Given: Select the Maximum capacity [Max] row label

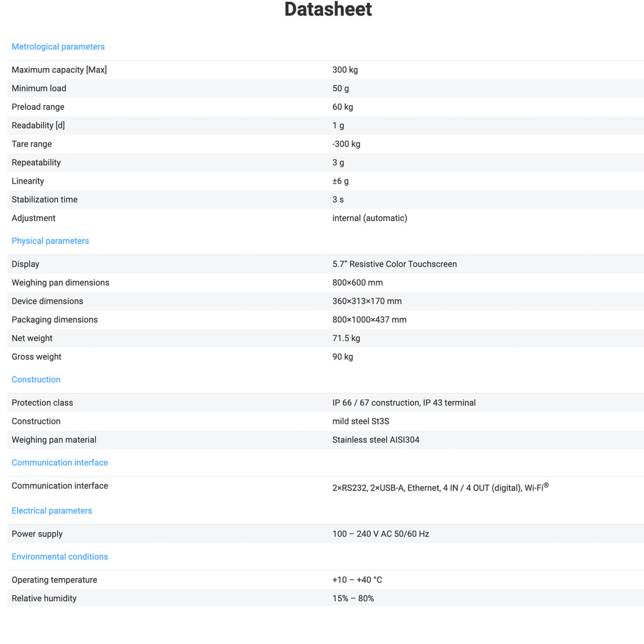Looking at the screenshot, I should 59,70.
